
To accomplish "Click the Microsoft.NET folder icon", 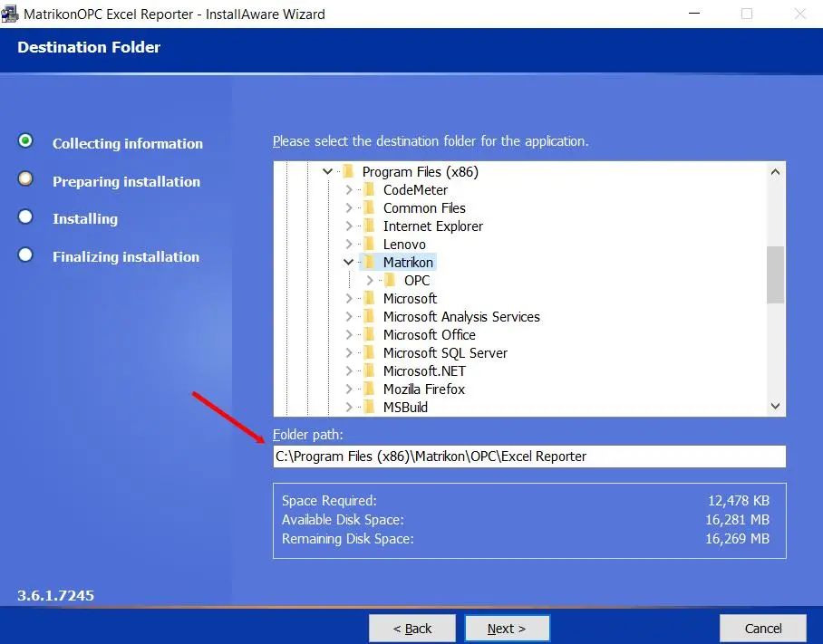I will (369, 370).
